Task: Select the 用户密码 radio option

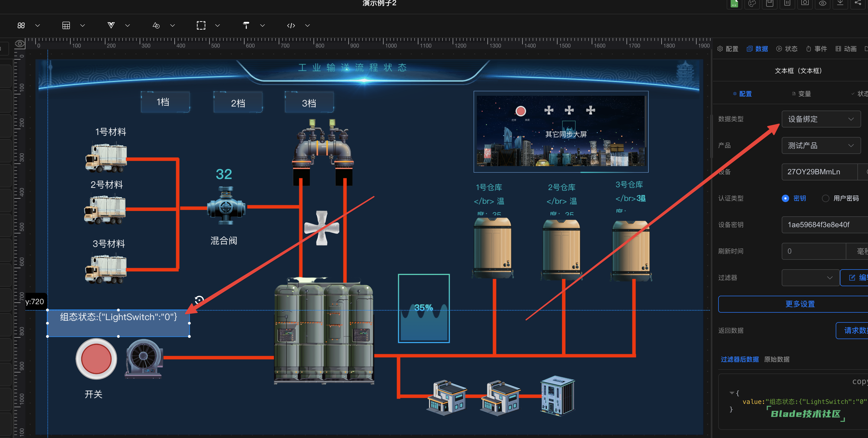Action: click(825, 198)
